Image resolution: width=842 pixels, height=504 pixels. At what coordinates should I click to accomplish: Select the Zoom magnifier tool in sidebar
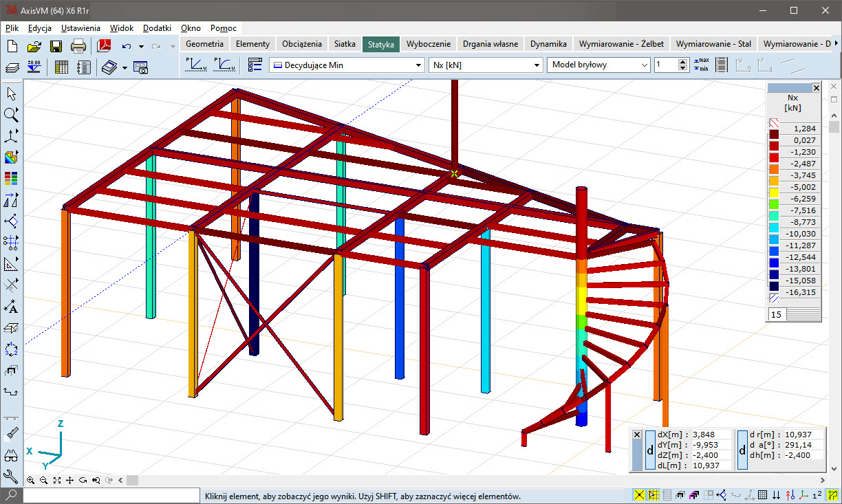pos(11,115)
